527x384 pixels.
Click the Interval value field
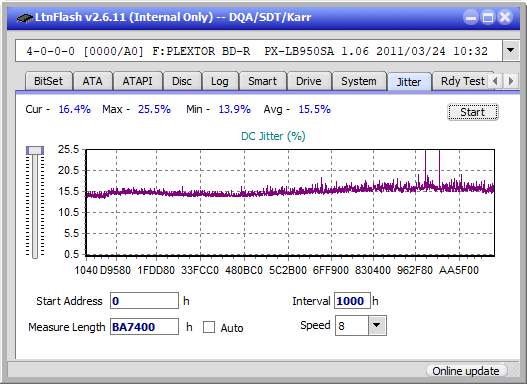(x=352, y=301)
